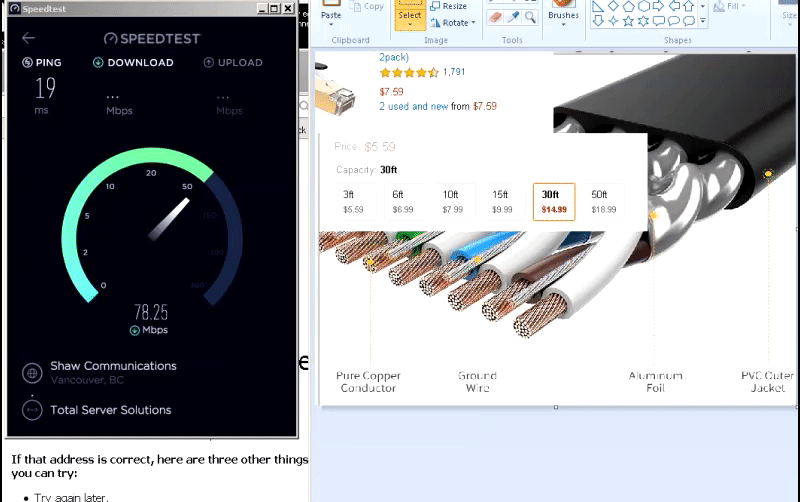Viewport: 800px width, 502px height.
Task: Click '2 used and new' text in canvas
Action: point(413,106)
